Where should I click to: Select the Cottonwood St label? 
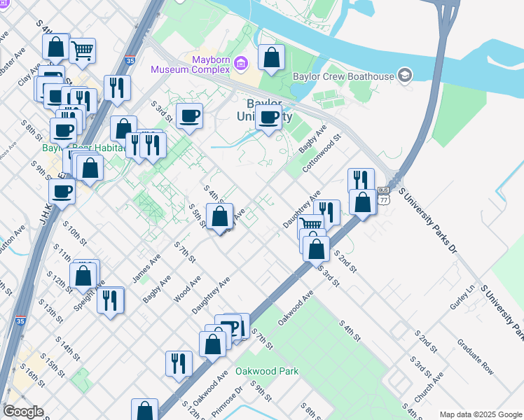coord(322,153)
